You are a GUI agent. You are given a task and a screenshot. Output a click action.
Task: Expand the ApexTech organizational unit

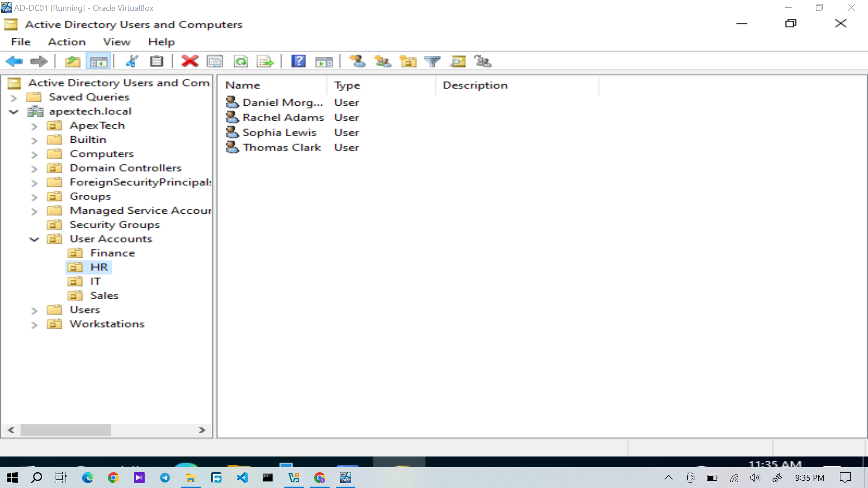34,126
